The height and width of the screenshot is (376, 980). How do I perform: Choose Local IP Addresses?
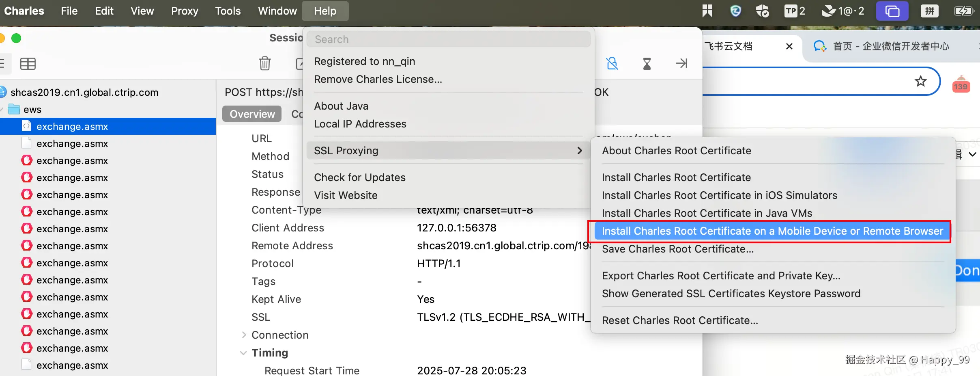click(449, 124)
